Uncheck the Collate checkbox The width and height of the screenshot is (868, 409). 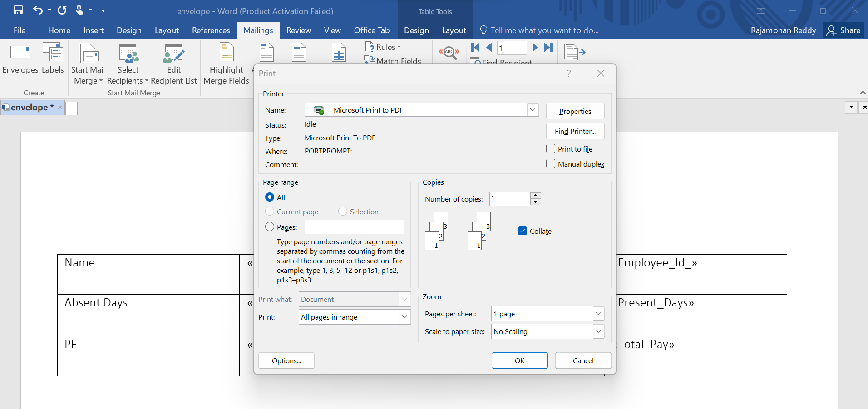tap(523, 231)
